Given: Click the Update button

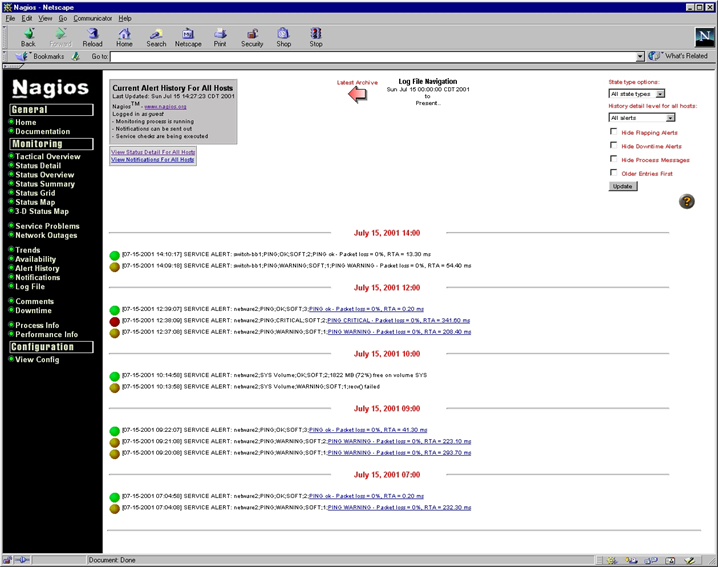Looking at the screenshot, I should coord(622,186).
